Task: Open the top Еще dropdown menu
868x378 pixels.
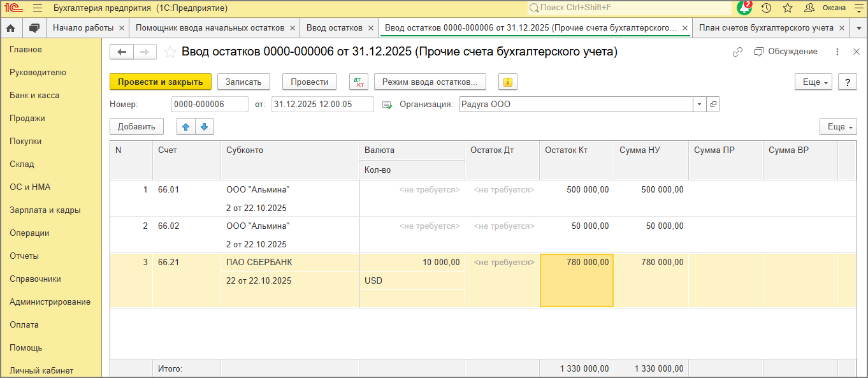Action: 813,82
